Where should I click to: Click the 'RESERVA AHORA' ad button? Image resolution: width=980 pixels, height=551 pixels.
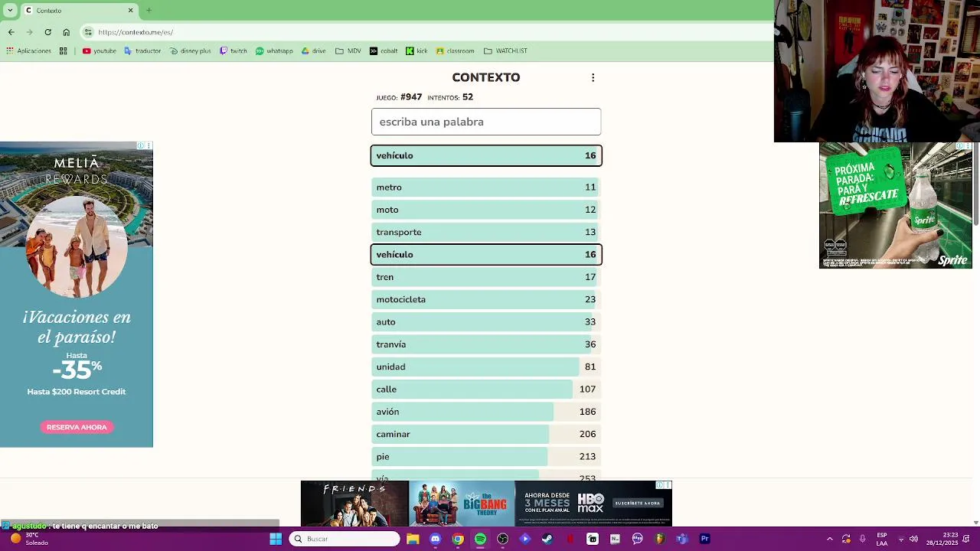point(77,427)
